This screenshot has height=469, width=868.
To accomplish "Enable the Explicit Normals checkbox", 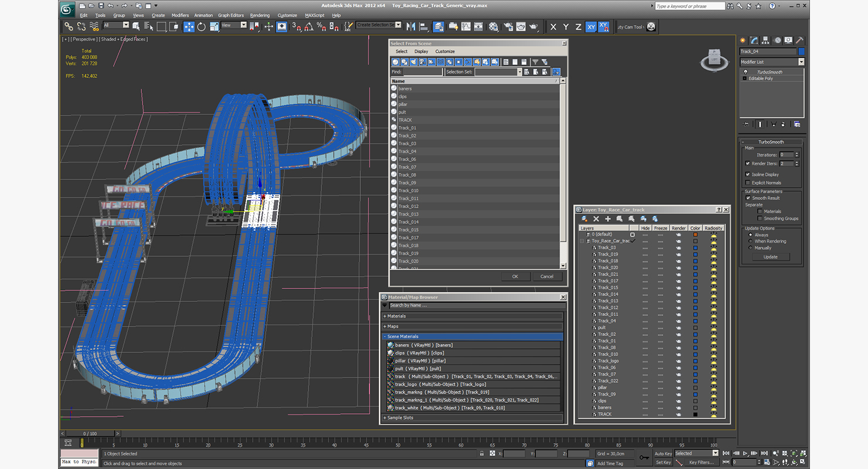I will (748, 183).
